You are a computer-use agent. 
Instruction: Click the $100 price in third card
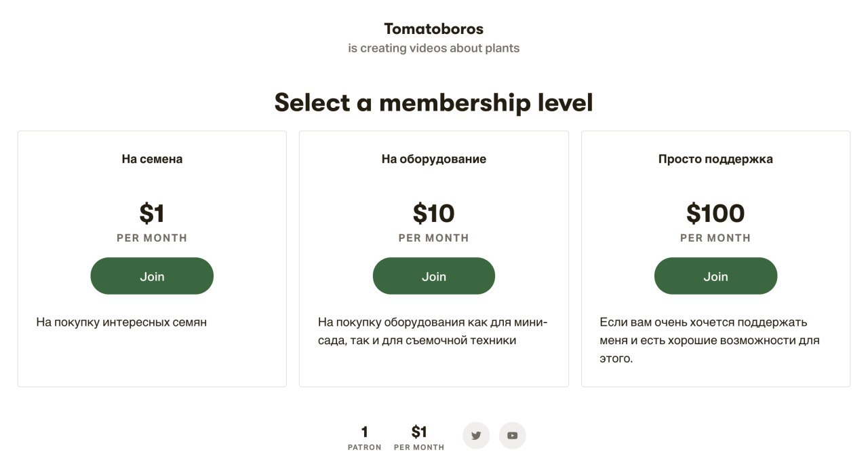click(x=715, y=214)
